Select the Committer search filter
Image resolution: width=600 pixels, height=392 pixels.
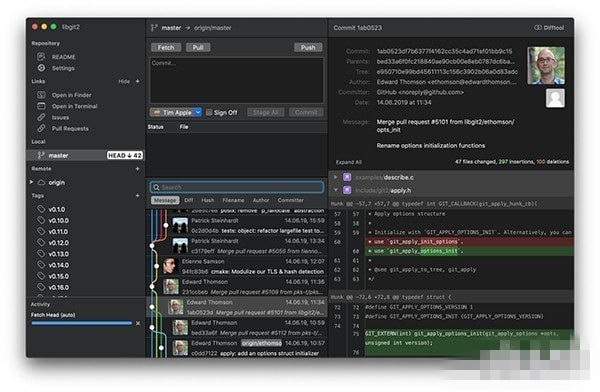pos(291,200)
